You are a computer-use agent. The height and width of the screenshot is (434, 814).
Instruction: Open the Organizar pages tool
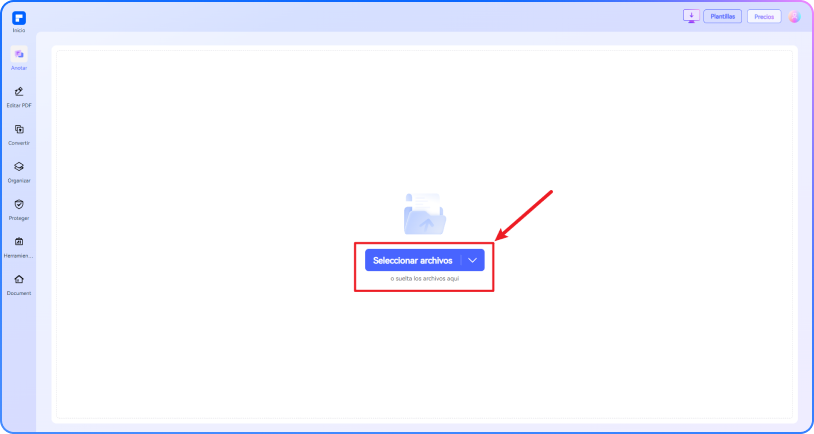click(x=19, y=167)
